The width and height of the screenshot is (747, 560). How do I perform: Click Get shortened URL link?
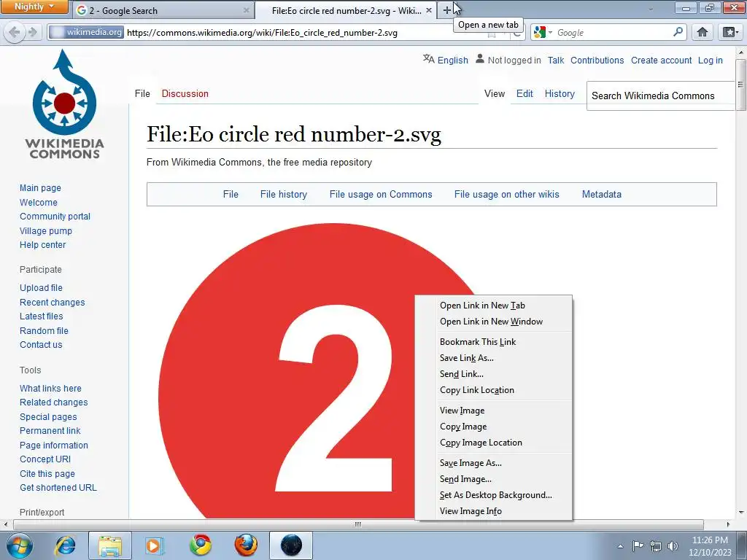coord(58,488)
